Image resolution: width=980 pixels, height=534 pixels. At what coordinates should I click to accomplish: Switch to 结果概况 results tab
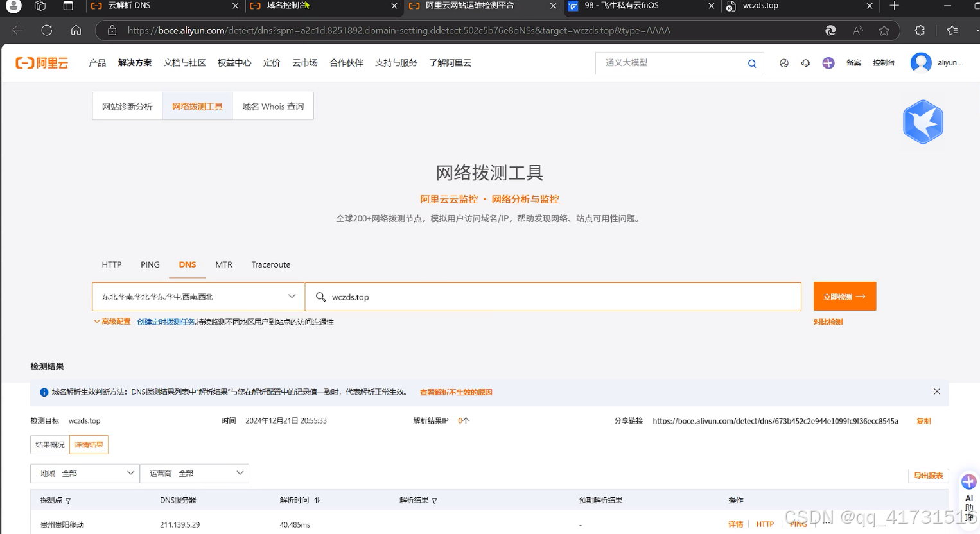pyautogui.click(x=50, y=444)
